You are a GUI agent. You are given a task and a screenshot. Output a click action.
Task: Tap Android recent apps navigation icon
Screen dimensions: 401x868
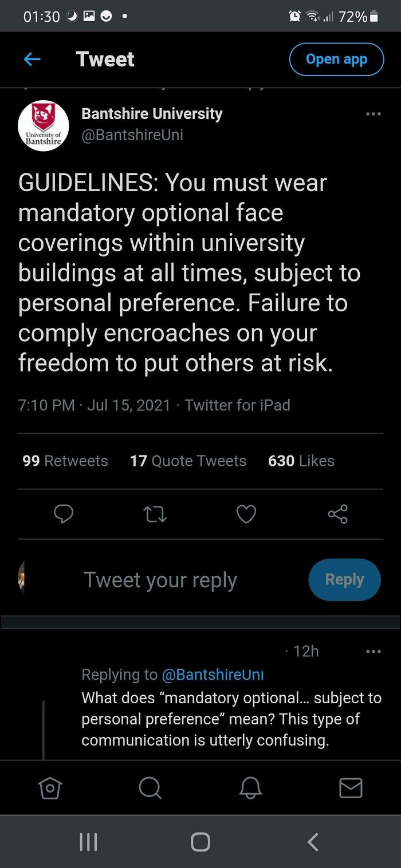(88, 842)
